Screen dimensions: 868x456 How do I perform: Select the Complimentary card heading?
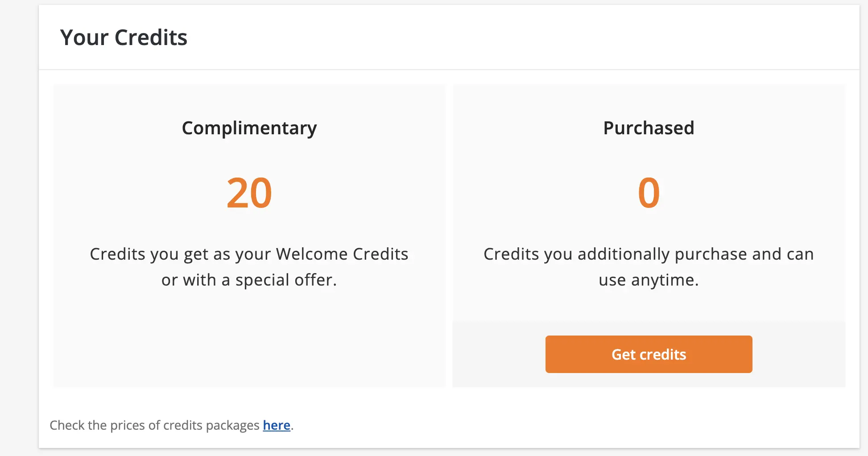pos(249,128)
